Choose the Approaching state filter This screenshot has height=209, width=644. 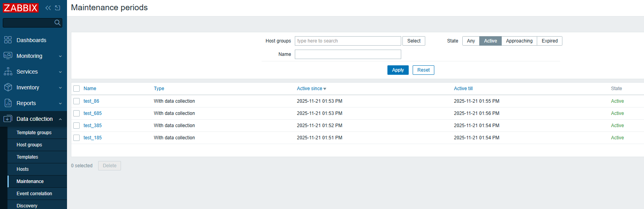pos(519,41)
